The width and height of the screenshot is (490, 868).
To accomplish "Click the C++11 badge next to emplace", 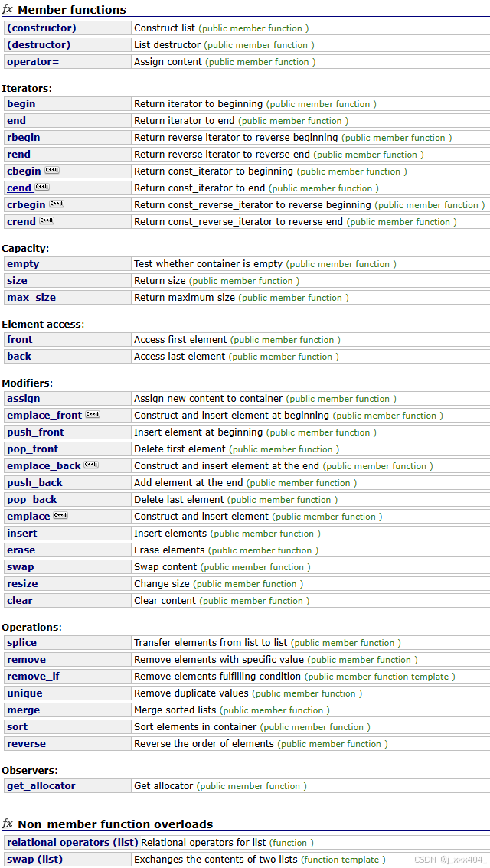I will (x=60, y=516).
